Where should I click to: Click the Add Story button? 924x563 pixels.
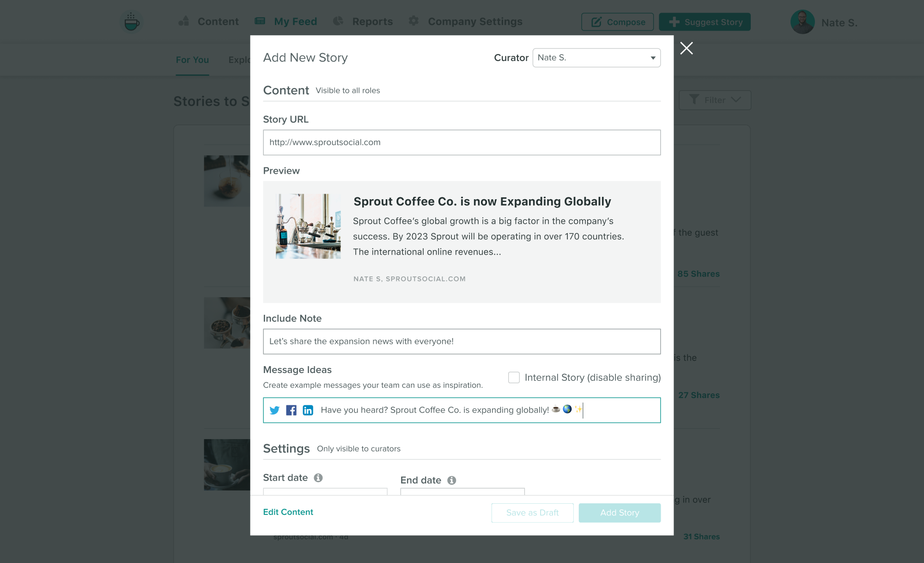tap(620, 513)
